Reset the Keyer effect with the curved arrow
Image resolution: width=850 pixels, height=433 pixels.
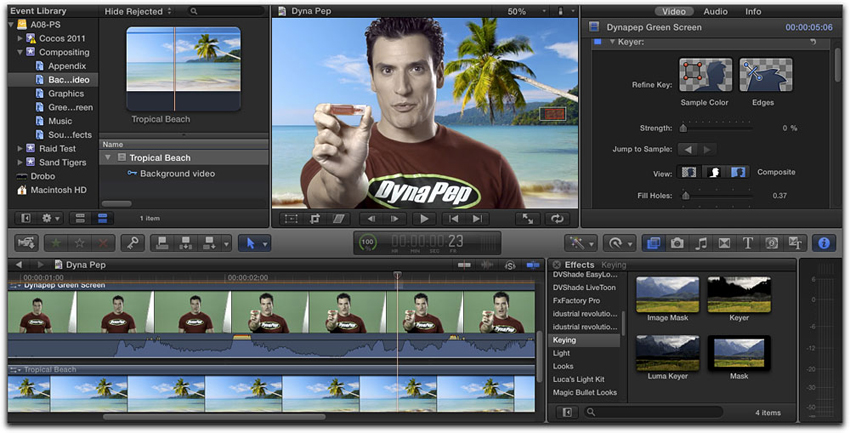813,42
